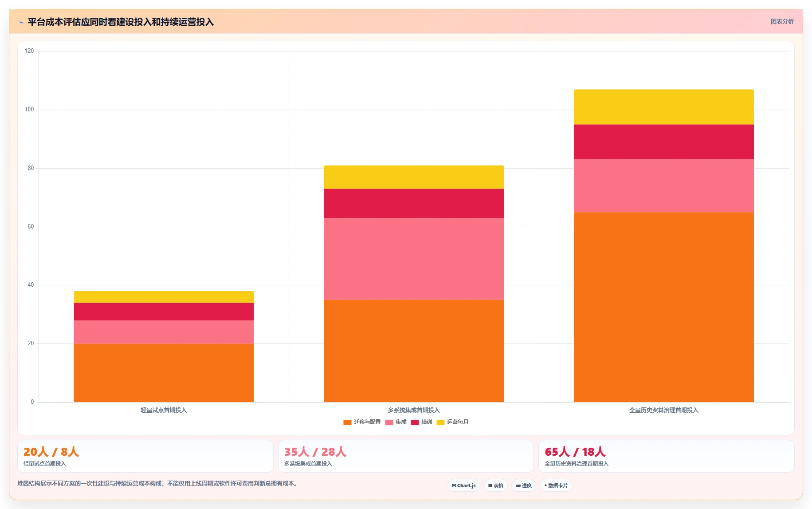Toggle the 培训 legend series
The image size is (812, 509).
[421, 422]
